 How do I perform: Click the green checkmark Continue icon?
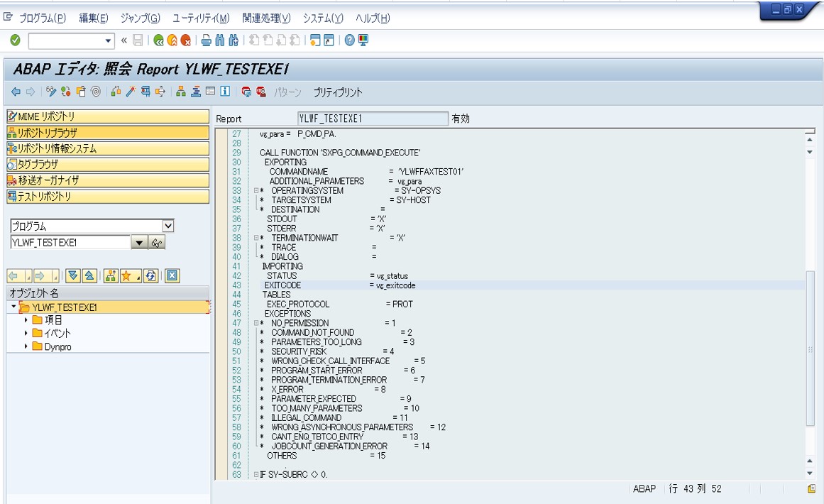(x=16, y=40)
